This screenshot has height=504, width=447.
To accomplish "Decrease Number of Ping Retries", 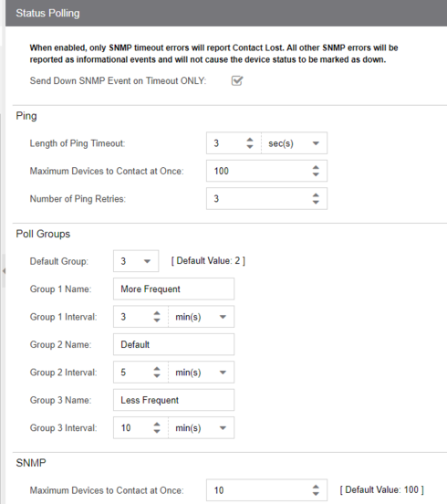I will (316, 202).
